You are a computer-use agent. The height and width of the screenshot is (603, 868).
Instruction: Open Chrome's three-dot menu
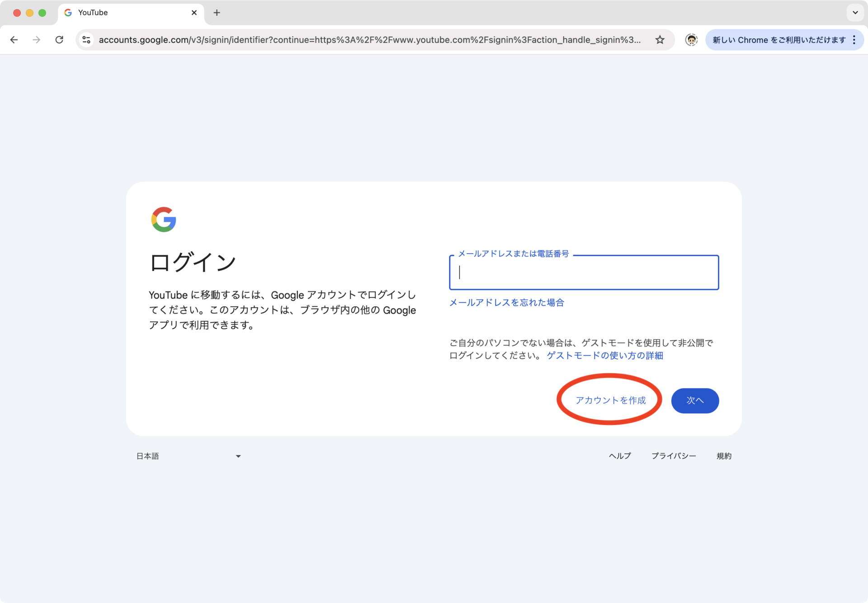(x=854, y=40)
